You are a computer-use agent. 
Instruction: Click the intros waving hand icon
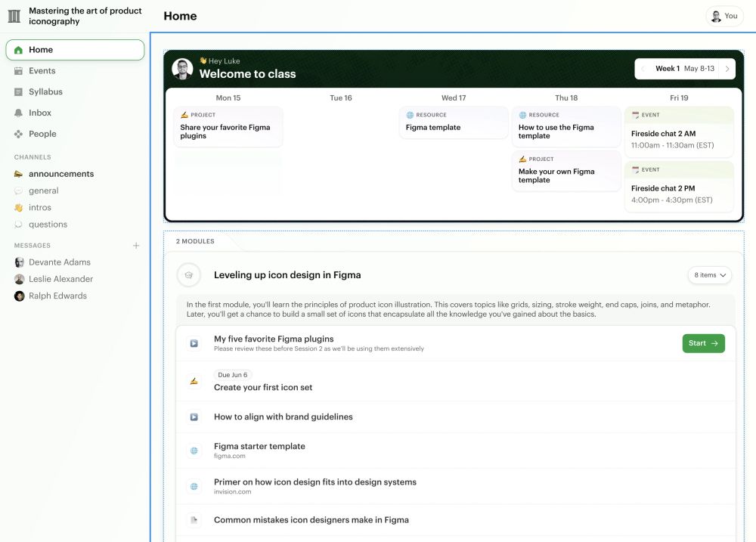pyautogui.click(x=18, y=208)
